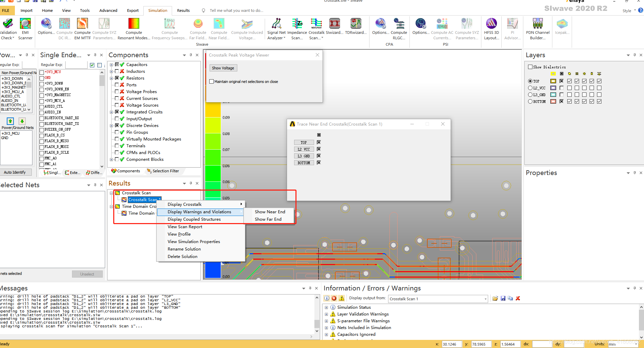Click the errors filter icon in Information panel
The height and width of the screenshot is (348, 644).
334,298
